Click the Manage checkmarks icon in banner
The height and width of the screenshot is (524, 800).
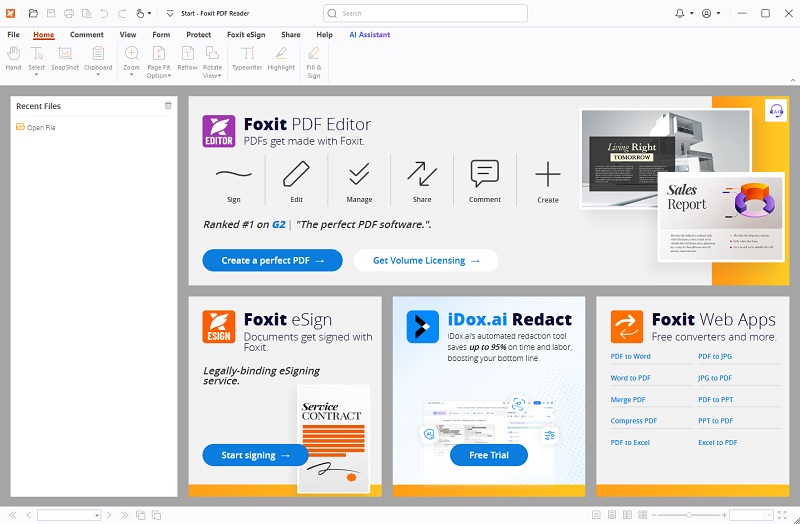tap(359, 174)
